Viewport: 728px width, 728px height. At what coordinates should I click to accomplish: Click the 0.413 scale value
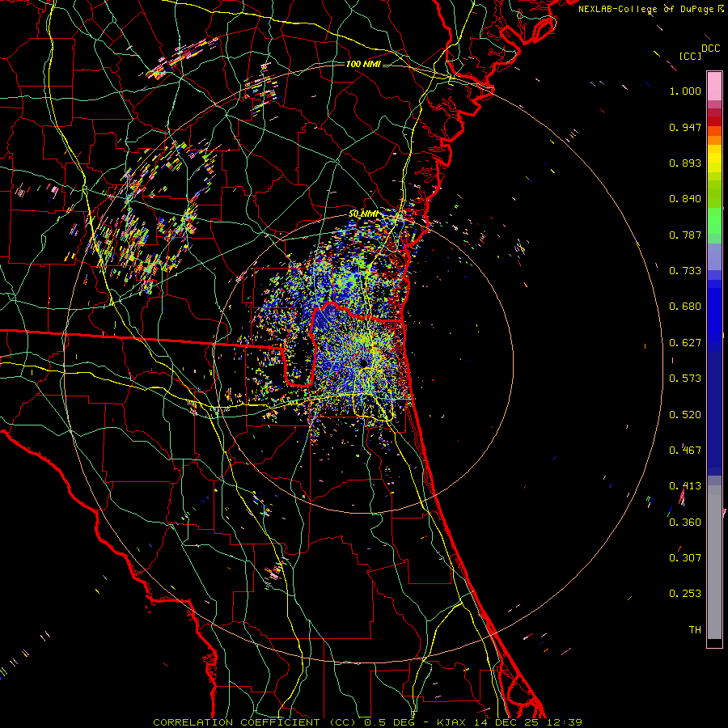pyautogui.click(x=685, y=486)
